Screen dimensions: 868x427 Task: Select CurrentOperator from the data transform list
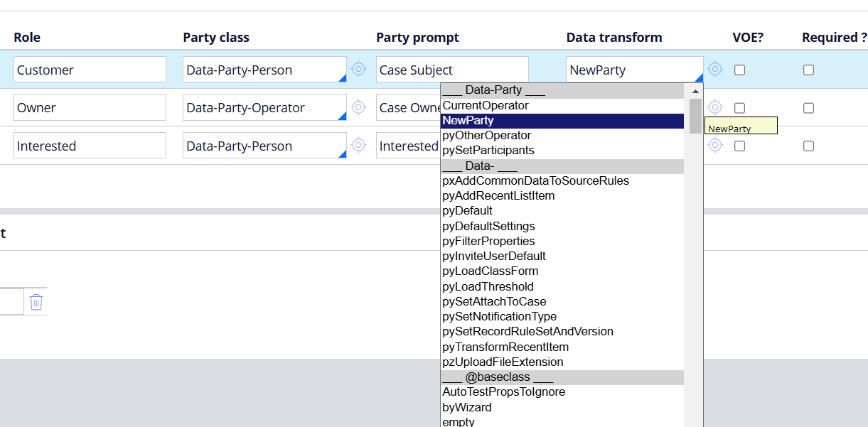[486, 105]
